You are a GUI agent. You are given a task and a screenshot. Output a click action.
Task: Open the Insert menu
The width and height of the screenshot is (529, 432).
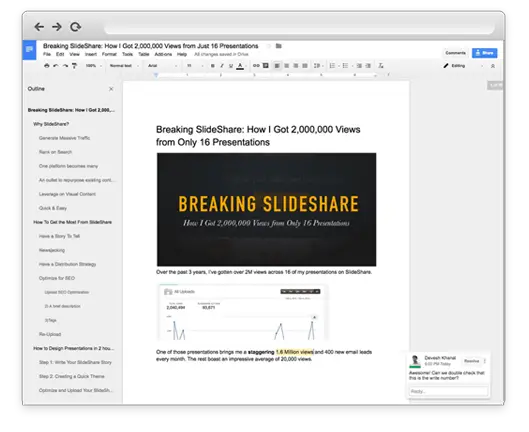click(x=91, y=54)
